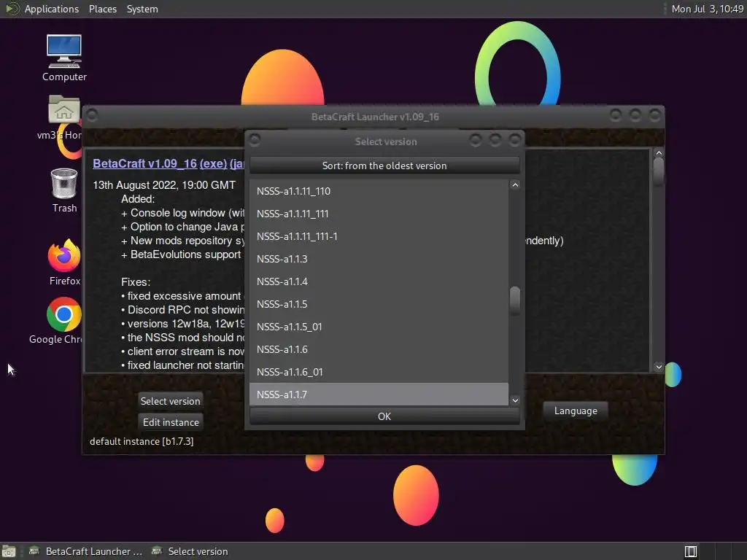Launch Google Chrome from the desktop
The image size is (747, 560).
pyautogui.click(x=64, y=321)
